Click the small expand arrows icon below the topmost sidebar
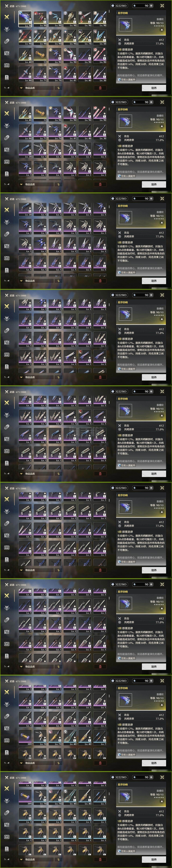 click(6, 88)
